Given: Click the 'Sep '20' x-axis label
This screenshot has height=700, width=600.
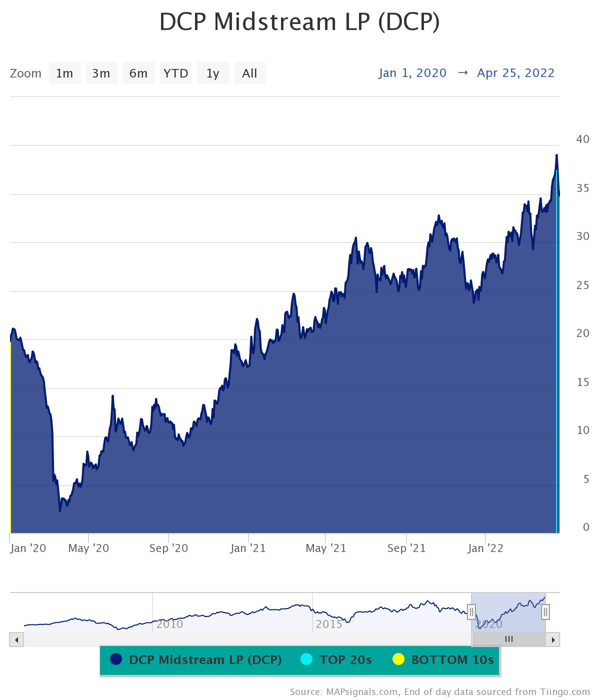Looking at the screenshot, I should (169, 548).
